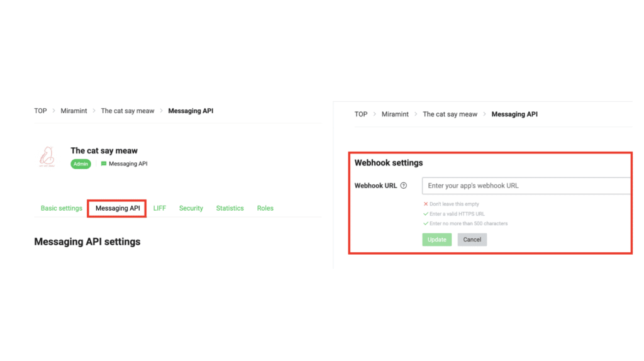Click TOP breadcrumb above Webhook settings
Image resolution: width=644 pixels, height=361 pixels.
pyautogui.click(x=361, y=114)
